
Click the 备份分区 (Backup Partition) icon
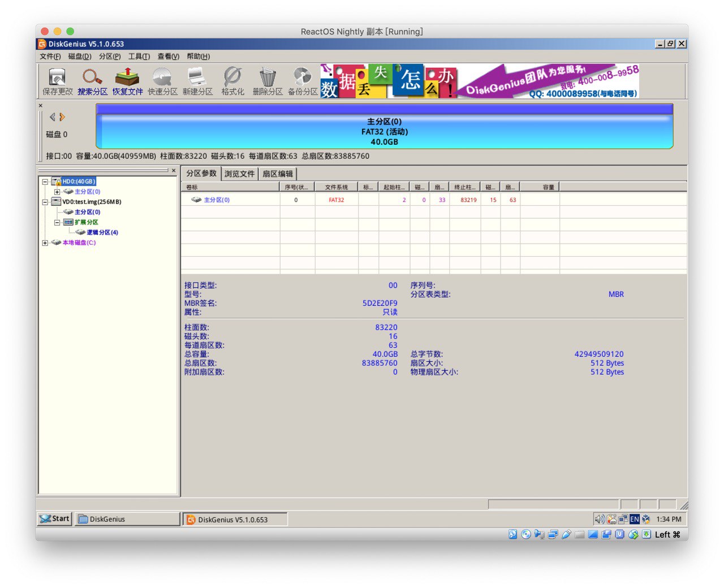coord(303,81)
